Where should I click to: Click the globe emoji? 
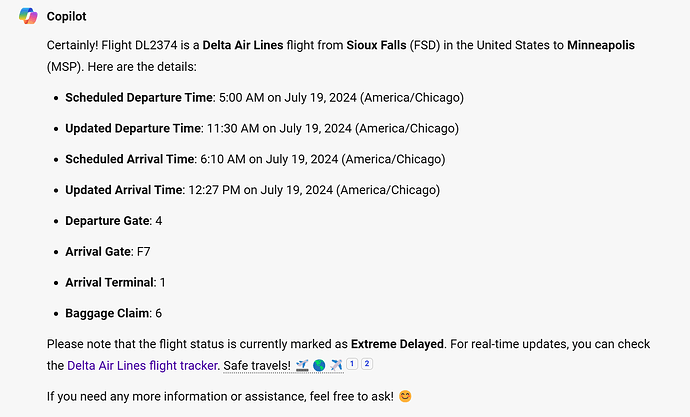pyautogui.click(x=319, y=366)
